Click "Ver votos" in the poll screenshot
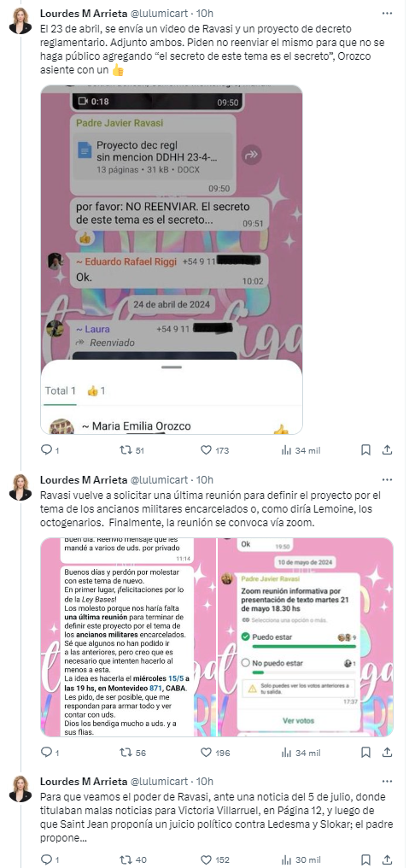This screenshot has width=409, height=868. point(298,720)
